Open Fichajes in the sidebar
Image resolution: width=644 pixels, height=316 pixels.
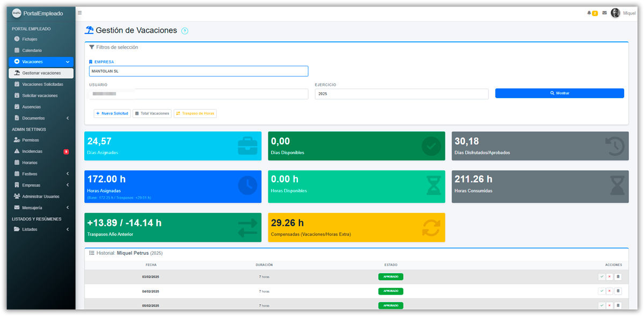point(30,39)
